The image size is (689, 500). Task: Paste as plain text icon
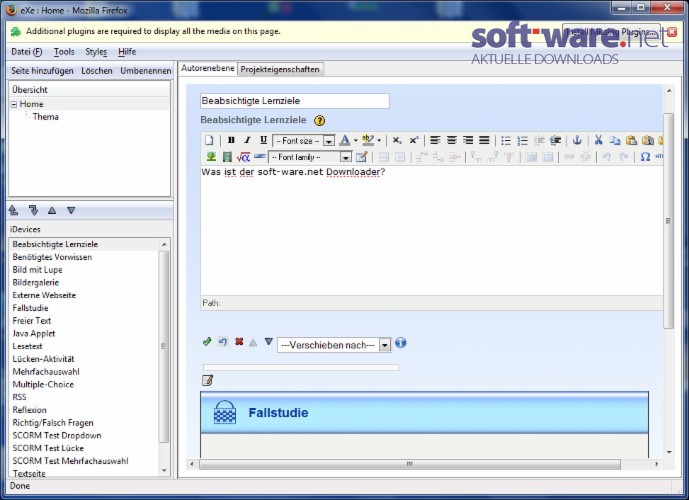click(x=648, y=141)
